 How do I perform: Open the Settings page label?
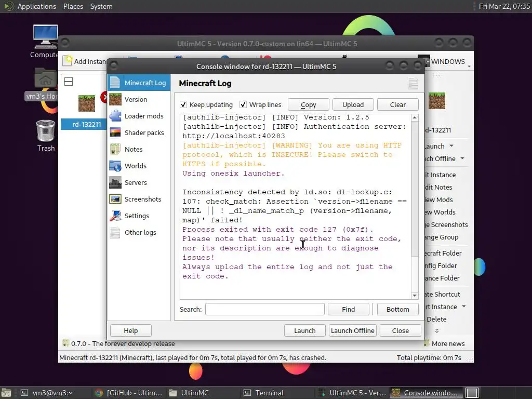click(137, 216)
